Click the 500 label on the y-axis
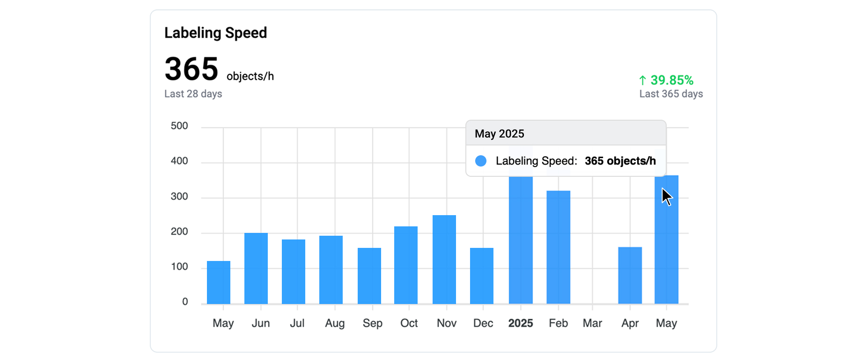 179,126
